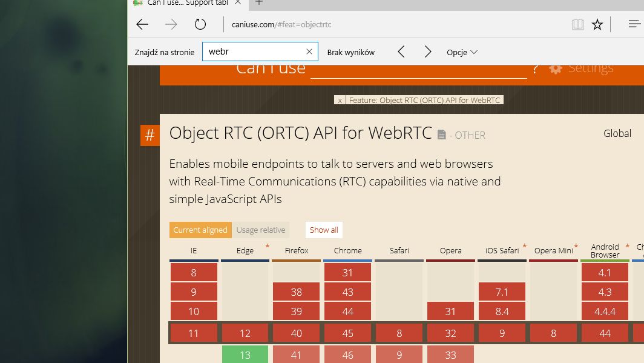Click the Firefox 38 cell
This screenshot has width=644, height=363.
[x=296, y=292]
